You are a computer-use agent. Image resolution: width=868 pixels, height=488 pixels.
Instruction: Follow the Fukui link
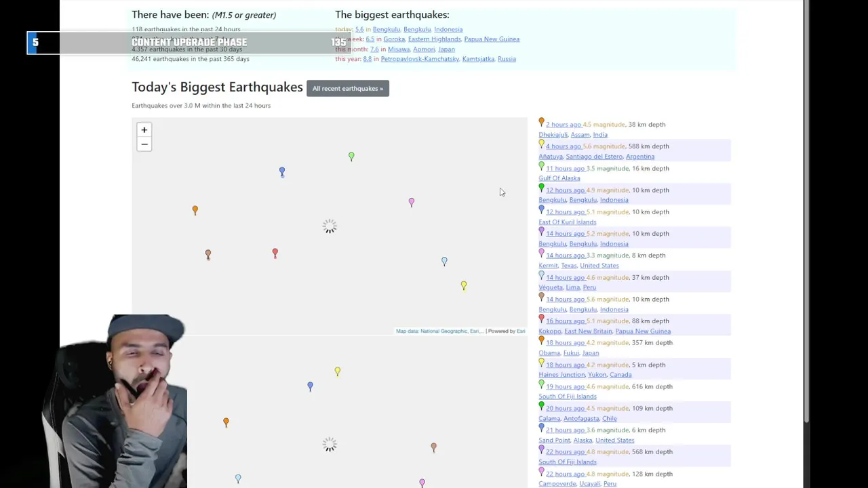(x=571, y=353)
